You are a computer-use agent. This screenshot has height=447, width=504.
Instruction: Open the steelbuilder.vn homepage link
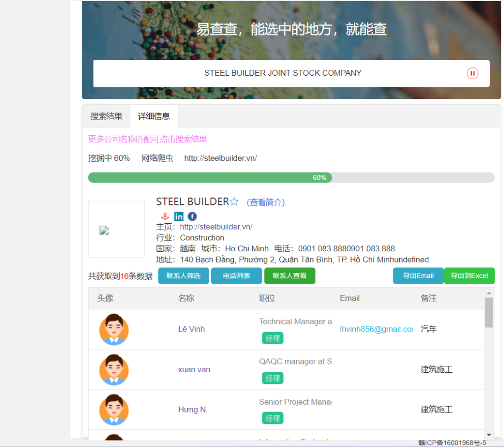(216, 227)
